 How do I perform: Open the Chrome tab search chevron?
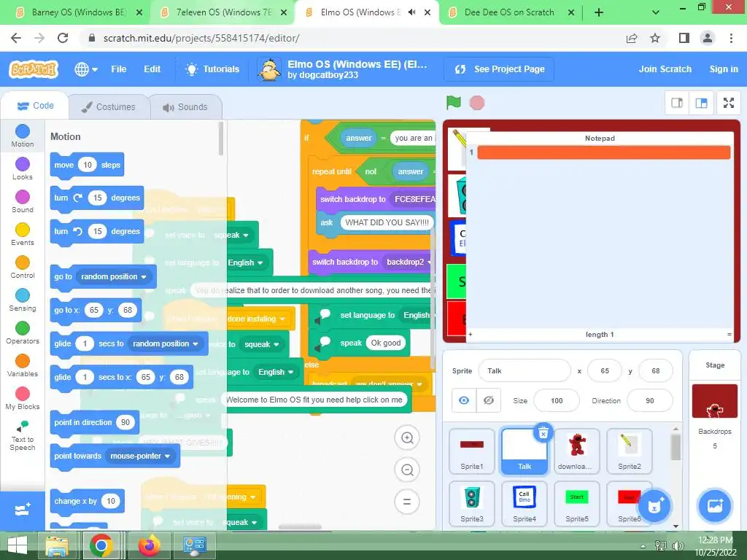click(656, 12)
